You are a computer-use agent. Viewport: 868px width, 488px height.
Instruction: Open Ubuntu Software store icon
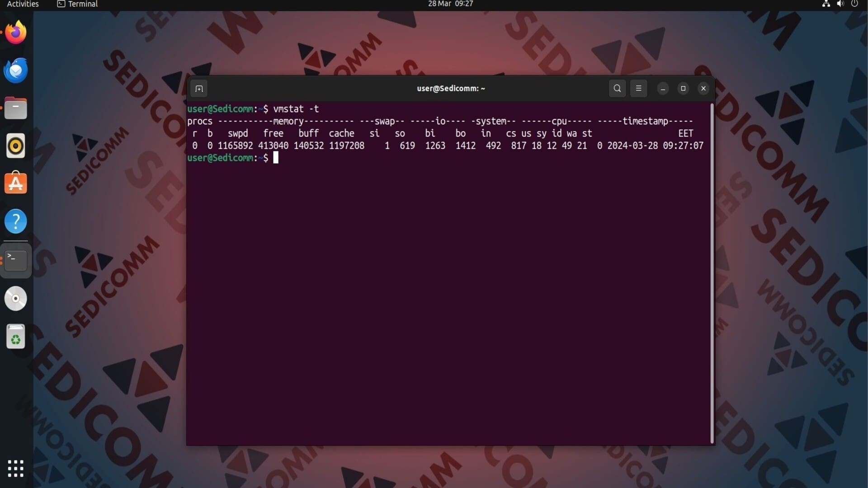point(16,183)
